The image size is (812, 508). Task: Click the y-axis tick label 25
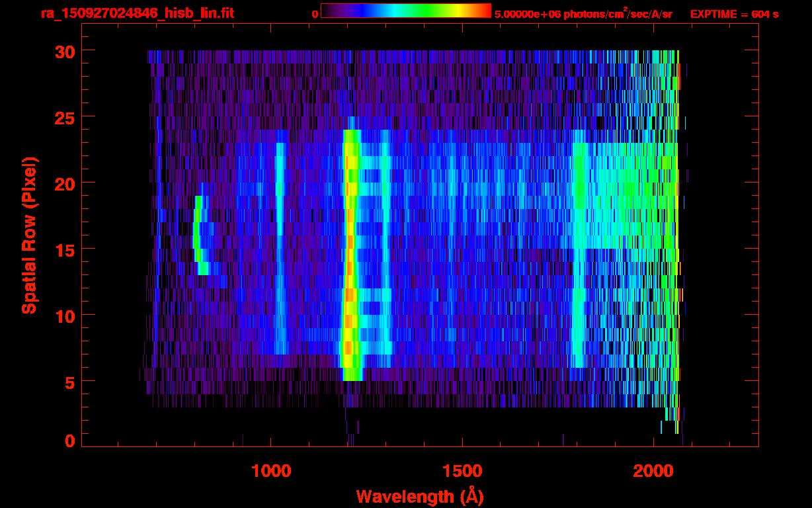(x=64, y=117)
